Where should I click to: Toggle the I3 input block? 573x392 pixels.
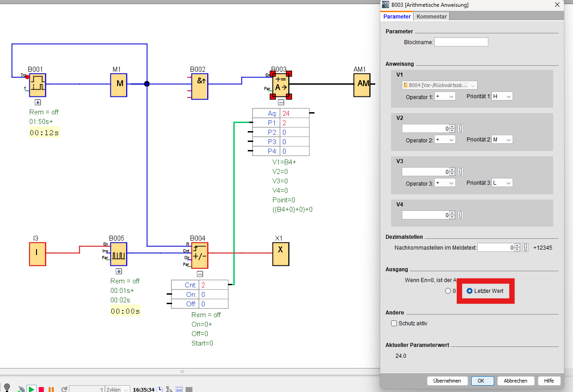point(37,254)
